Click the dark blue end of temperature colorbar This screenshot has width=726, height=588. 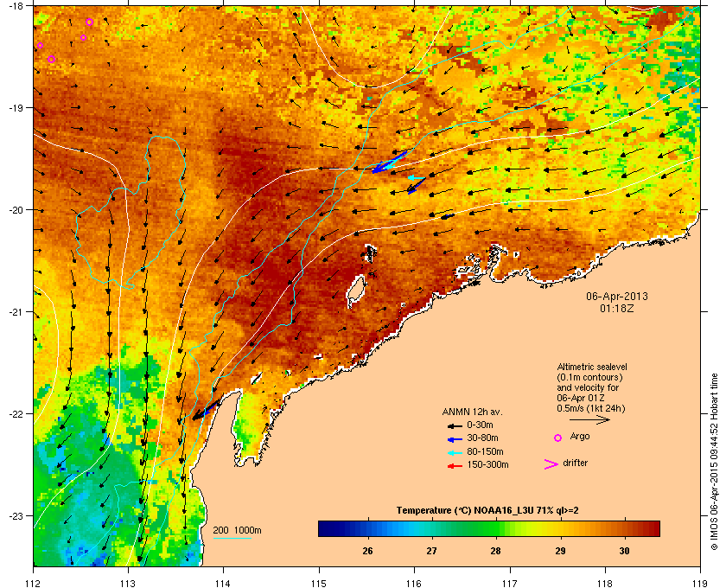click(x=327, y=528)
